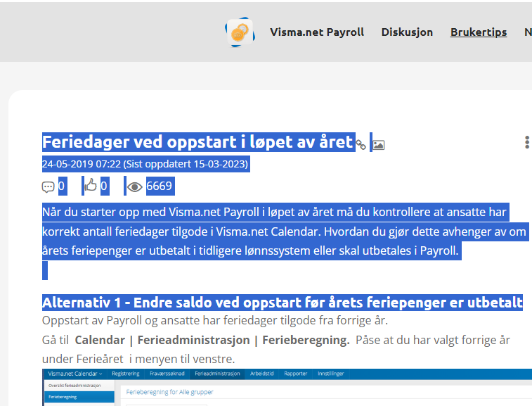
Task: Select the Fraværssøknad tab in the embedded screenshot
Action: tap(167, 374)
